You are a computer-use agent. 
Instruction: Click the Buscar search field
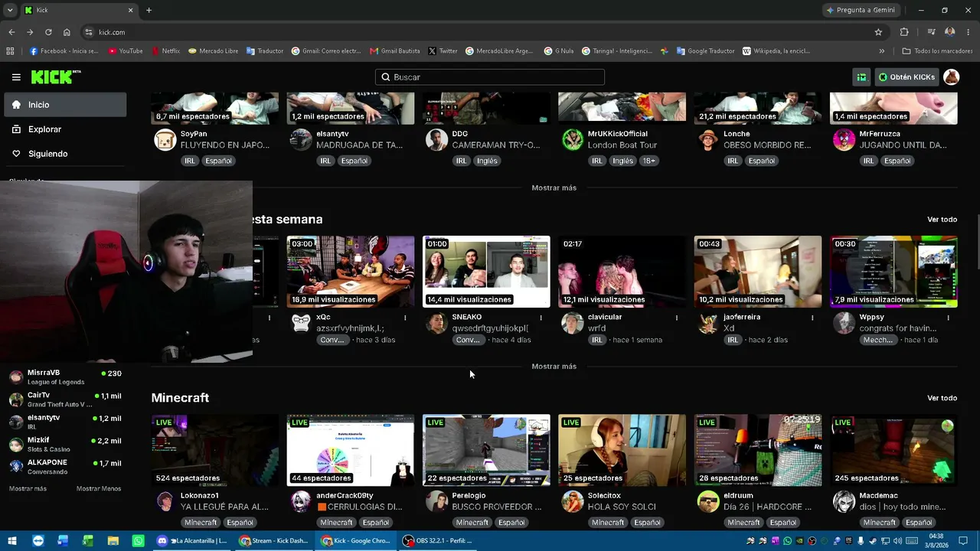tap(490, 77)
